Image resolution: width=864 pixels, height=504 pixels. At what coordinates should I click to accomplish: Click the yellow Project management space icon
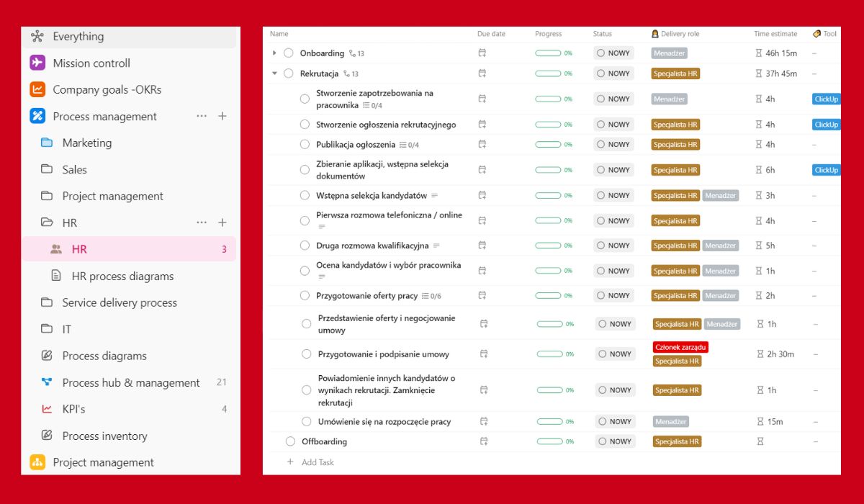[x=37, y=462]
